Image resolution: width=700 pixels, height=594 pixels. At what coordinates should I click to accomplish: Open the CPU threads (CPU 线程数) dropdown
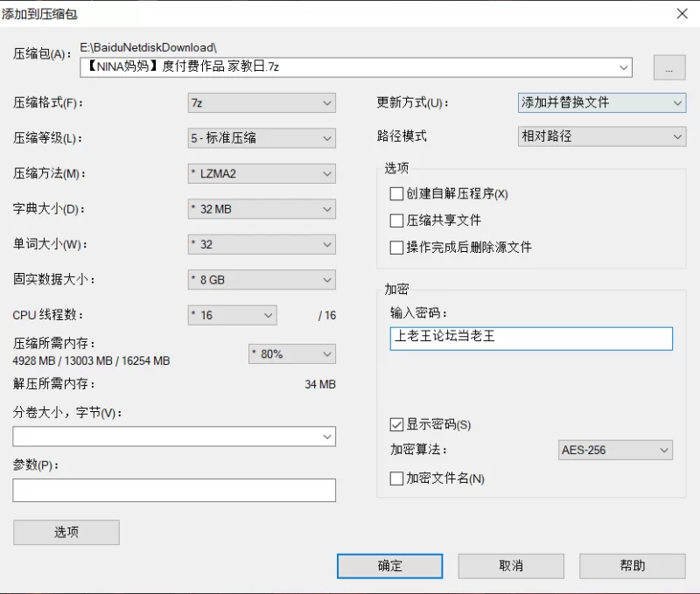pos(232,315)
